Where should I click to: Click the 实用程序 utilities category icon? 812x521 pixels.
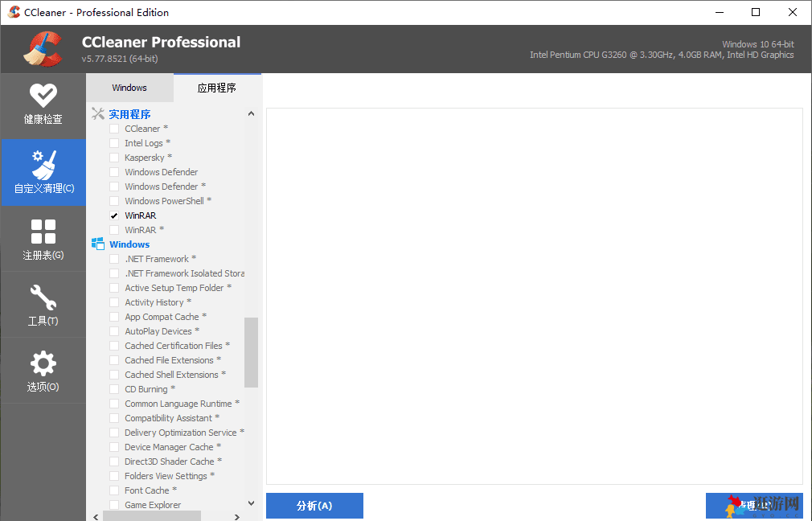98,114
